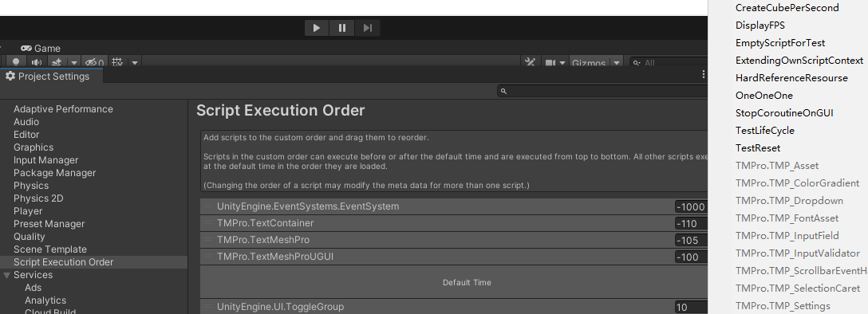This screenshot has height=314, width=868.
Task: Click drag handle of EventSystem row
Action: [x=208, y=206]
